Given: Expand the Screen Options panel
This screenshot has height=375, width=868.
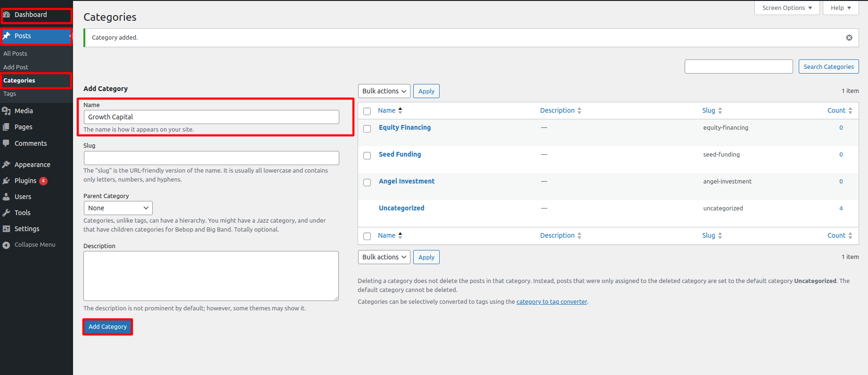Looking at the screenshot, I should coord(786,8).
